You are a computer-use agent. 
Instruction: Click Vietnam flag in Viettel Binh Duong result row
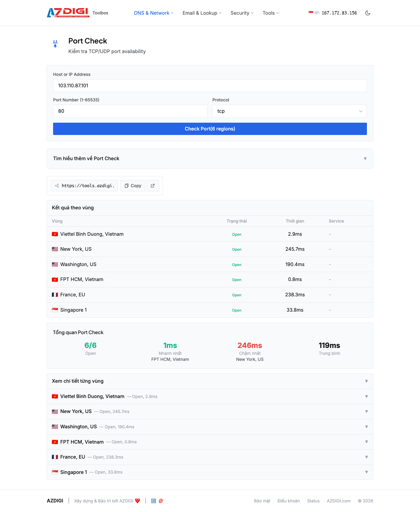coord(55,234)
